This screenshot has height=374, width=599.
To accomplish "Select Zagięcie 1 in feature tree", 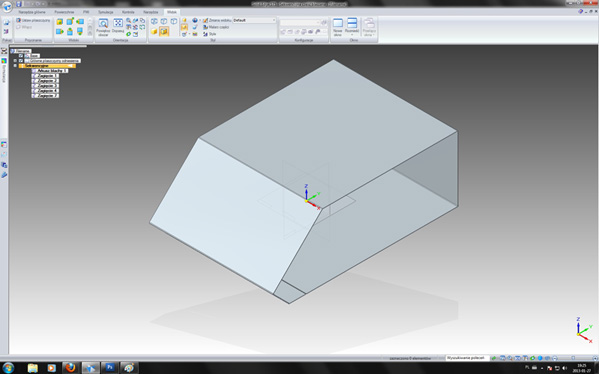I will (x=45, y=76).
